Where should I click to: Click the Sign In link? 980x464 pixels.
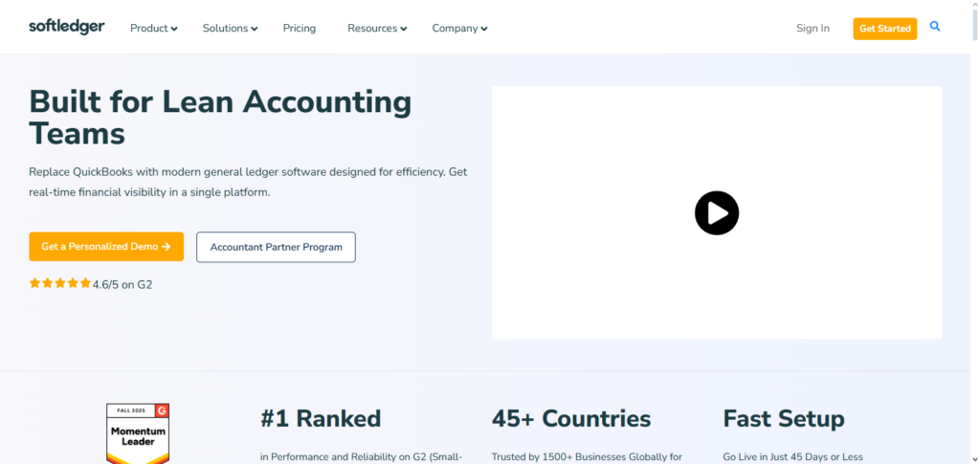pyautogui.click(x=813, y=28)
